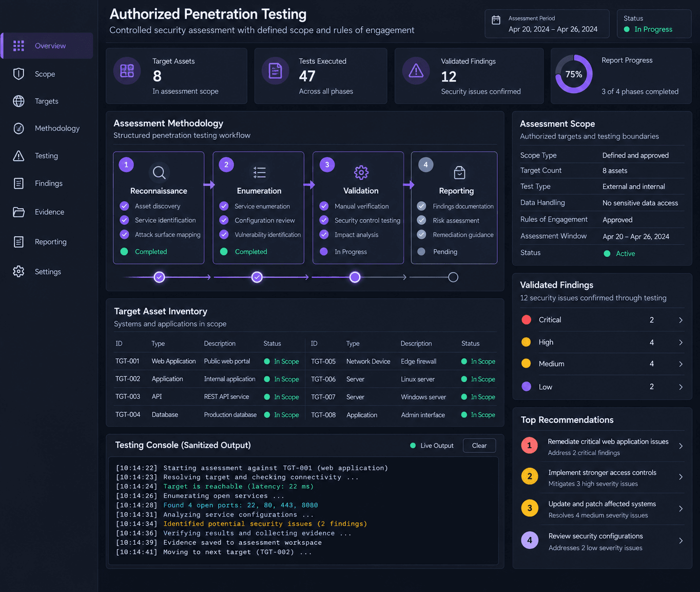Toggle the Remediation guidance check
This screenshot has height=592, width=700.
tap(421, 235)
